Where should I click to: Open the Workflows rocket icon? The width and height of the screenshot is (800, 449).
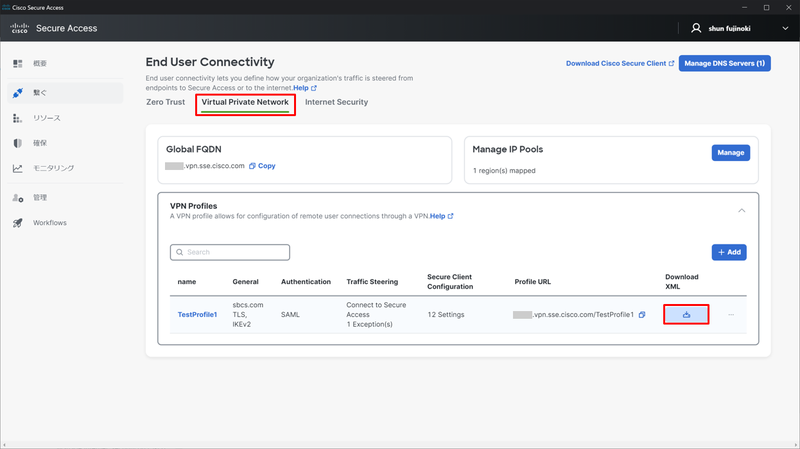pyautogui.click(x=18, y=223)
